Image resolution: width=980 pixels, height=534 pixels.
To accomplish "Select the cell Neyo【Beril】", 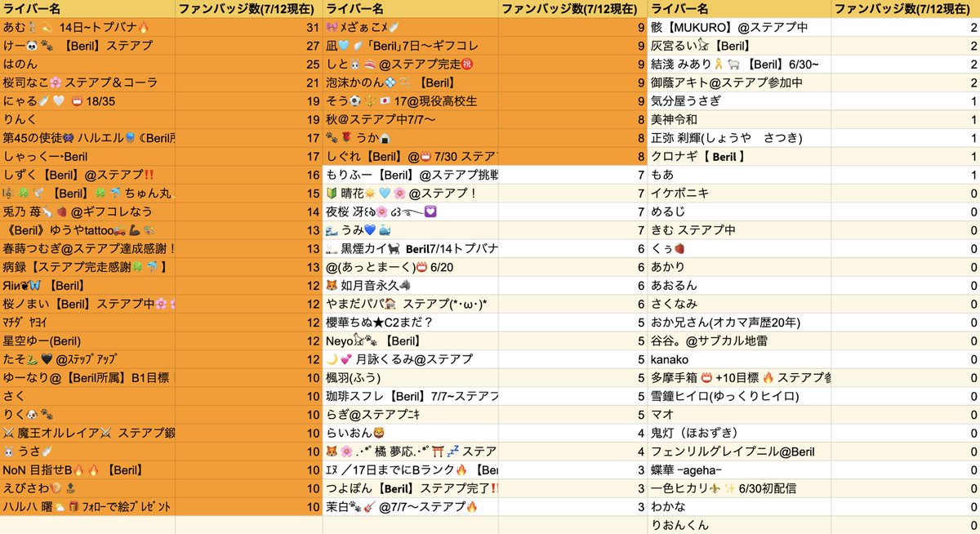I will [412, 341].
